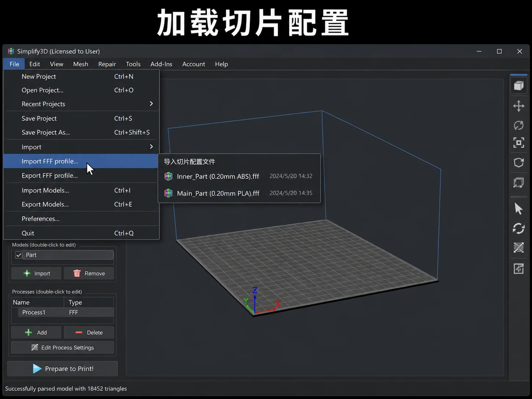Select the arrow pointer selection tool
532x399 pixels.
point(518,209)
